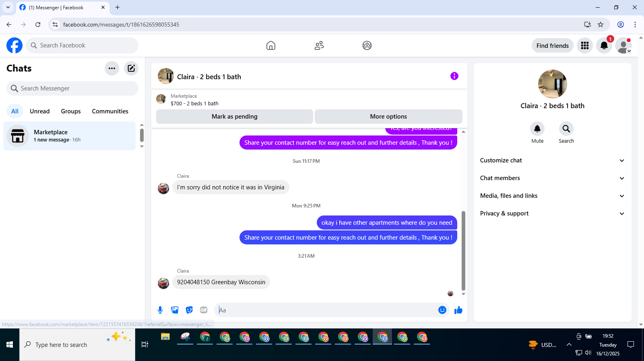The height and width of the screenshot is (361, 644).
Task: Open conversation information purple icon
Action: click(454, 76)
